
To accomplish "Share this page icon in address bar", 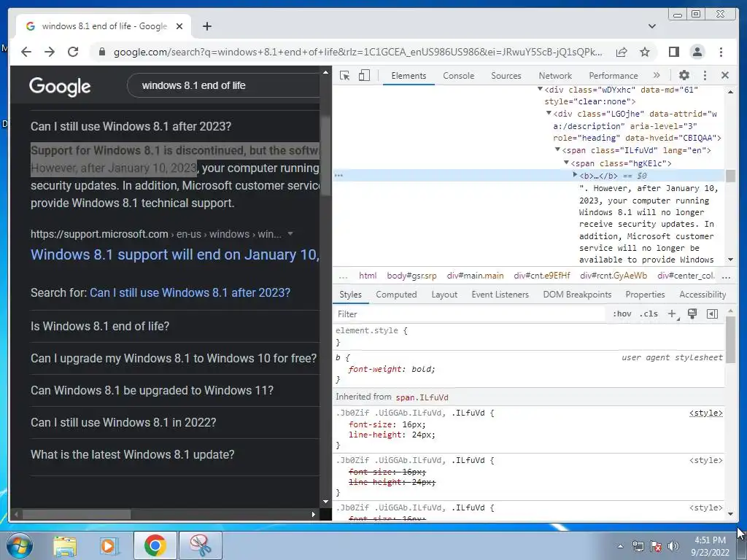I will (x=622, y=52).
